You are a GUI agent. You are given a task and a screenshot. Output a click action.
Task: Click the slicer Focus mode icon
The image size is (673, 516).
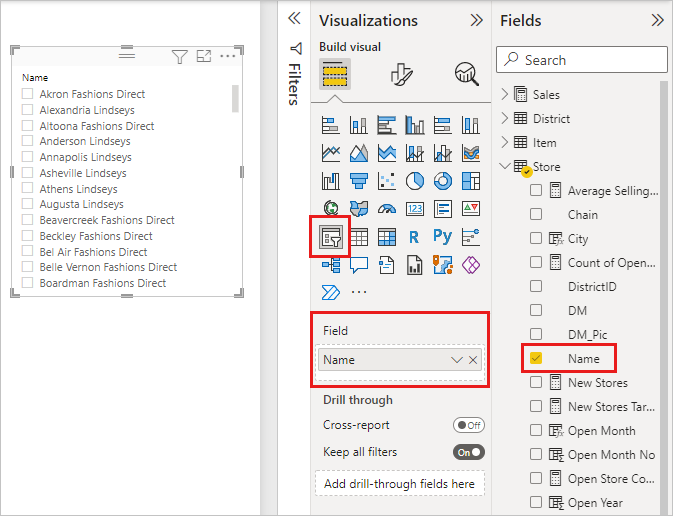point(204,56)
